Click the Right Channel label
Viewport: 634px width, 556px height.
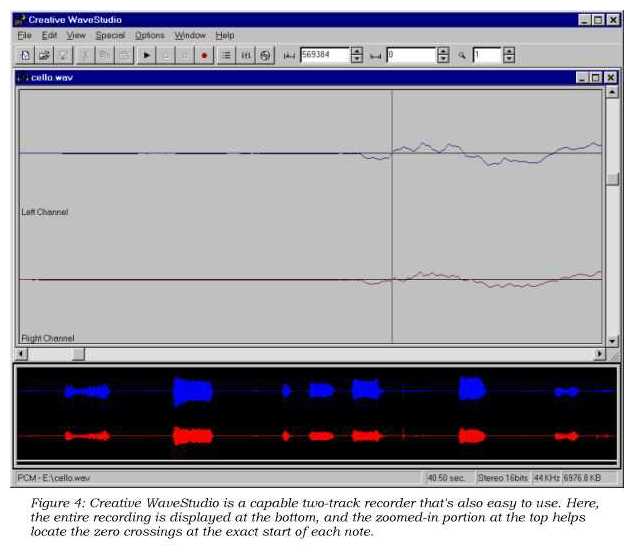[x=47, y=338]
